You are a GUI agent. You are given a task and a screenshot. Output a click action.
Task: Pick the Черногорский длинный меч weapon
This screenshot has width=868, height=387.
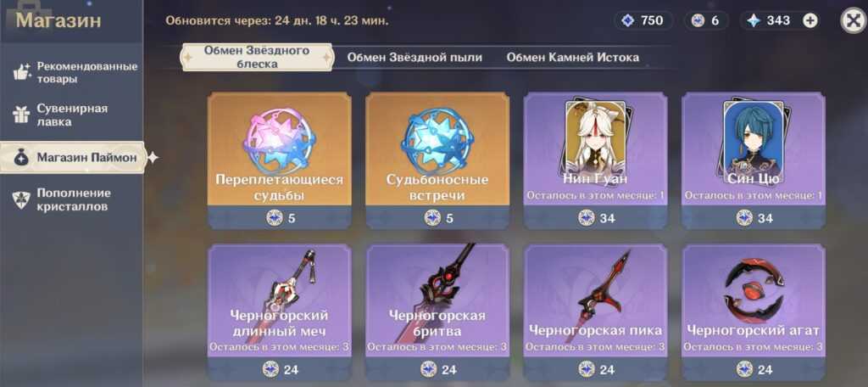pyautogui.click(x=279, y=312)
